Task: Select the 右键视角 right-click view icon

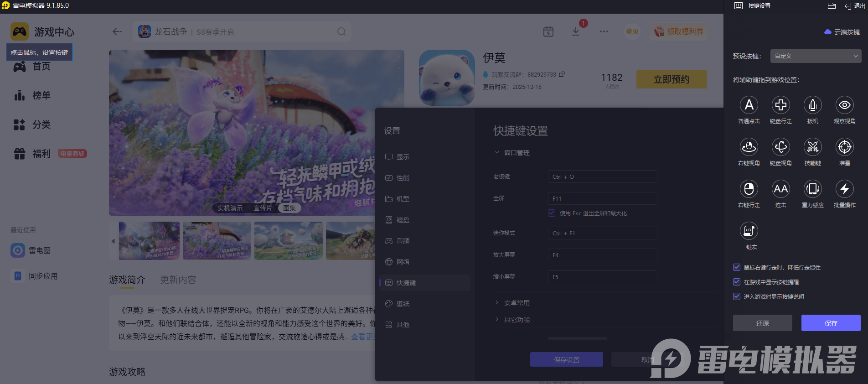Action: [749, 147]
